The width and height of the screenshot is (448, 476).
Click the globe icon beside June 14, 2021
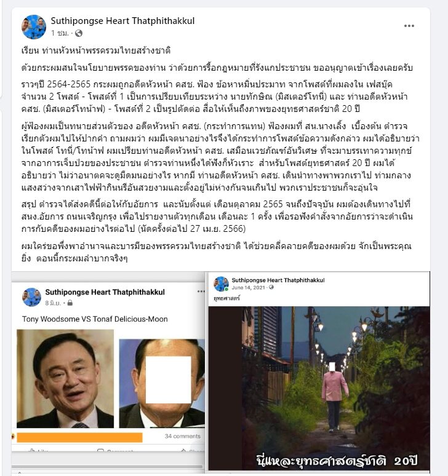[271, 287]
